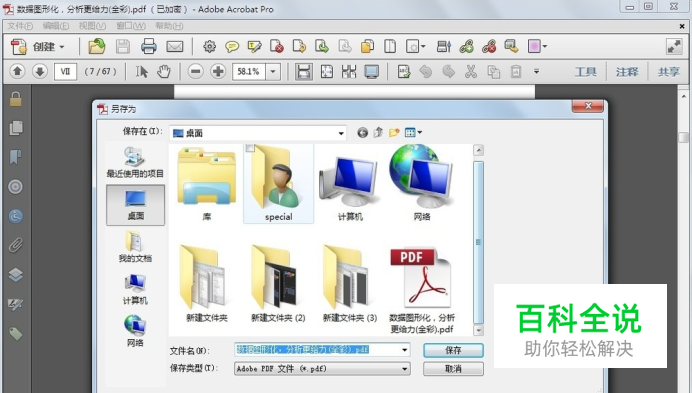Open the 注释 comments pane tab
This screenshot has height=393, width=692.
(627, 72)
